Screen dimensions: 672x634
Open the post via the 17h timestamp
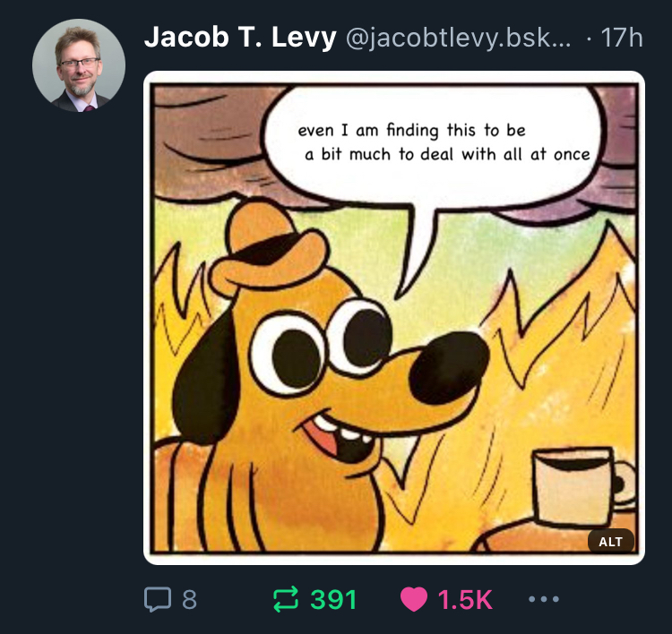coord(622,38)
